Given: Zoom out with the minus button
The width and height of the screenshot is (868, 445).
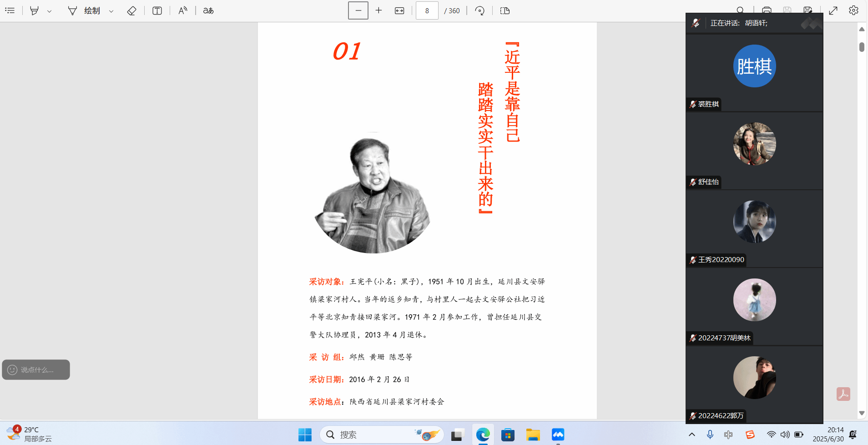Looking at the screenshot, I should coord(358,10).
